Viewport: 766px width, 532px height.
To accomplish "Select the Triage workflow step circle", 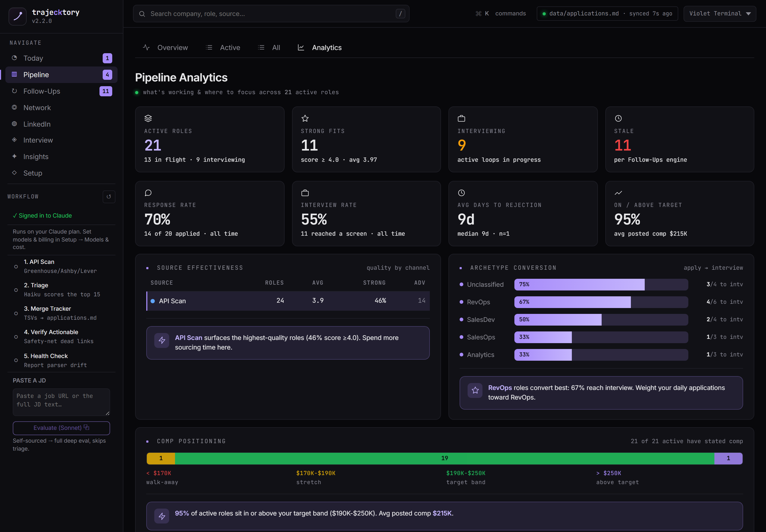I will [x=16, y=290].
